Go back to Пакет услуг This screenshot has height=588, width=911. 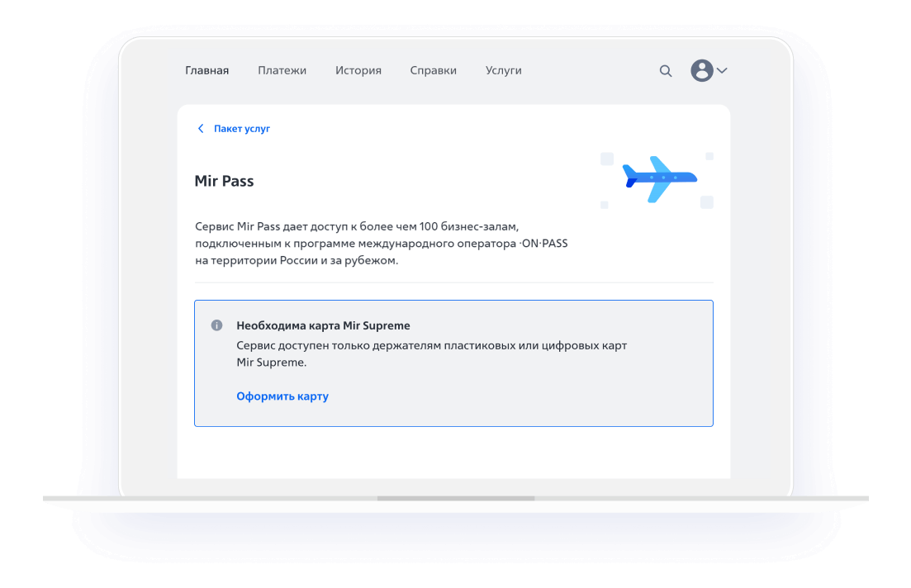tap(241, 129)
